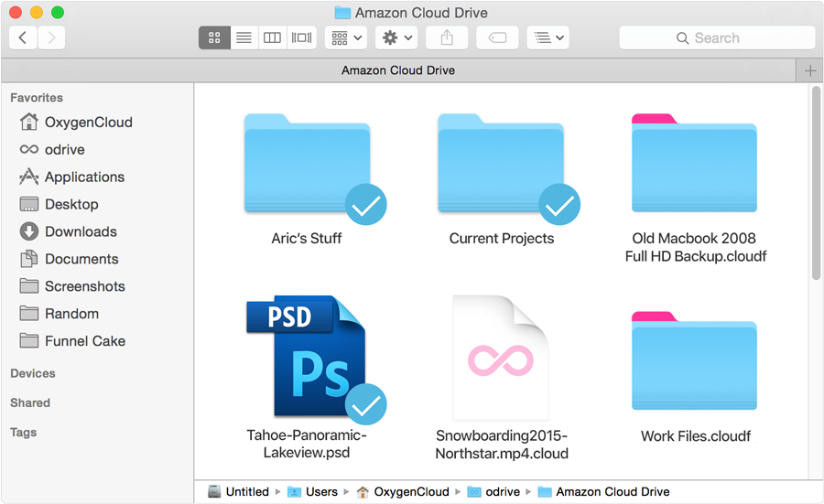Open Random folder in sidebar
The width and height of the screenshot is (824, 504).
pyautogui.click(x=59, y=314)
